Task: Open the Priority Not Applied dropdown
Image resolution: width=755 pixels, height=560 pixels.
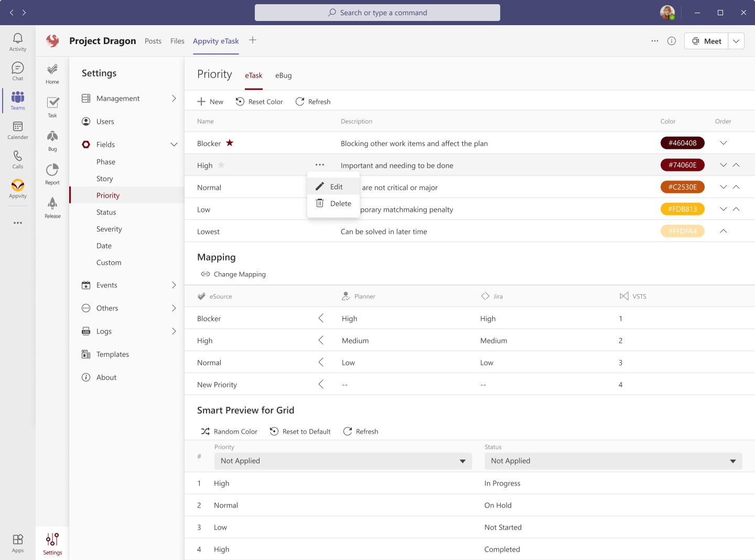Action: [x=343, y=461]
